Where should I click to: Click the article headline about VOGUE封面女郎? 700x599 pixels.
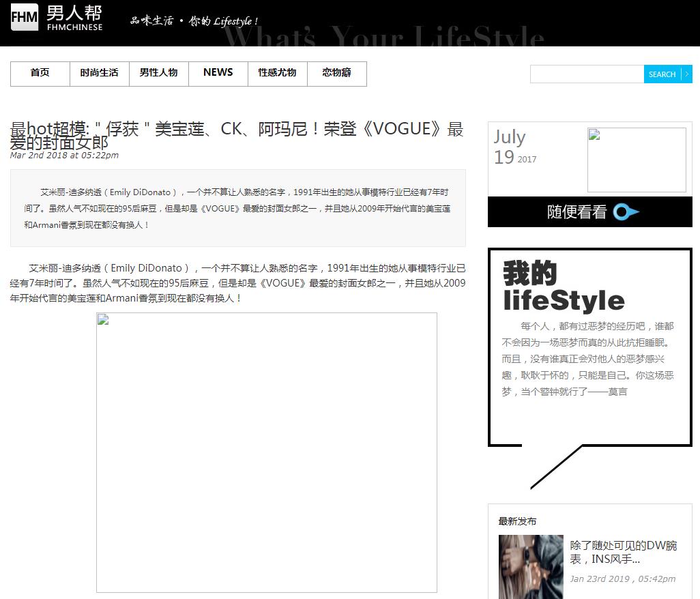[x=237, y=136]
